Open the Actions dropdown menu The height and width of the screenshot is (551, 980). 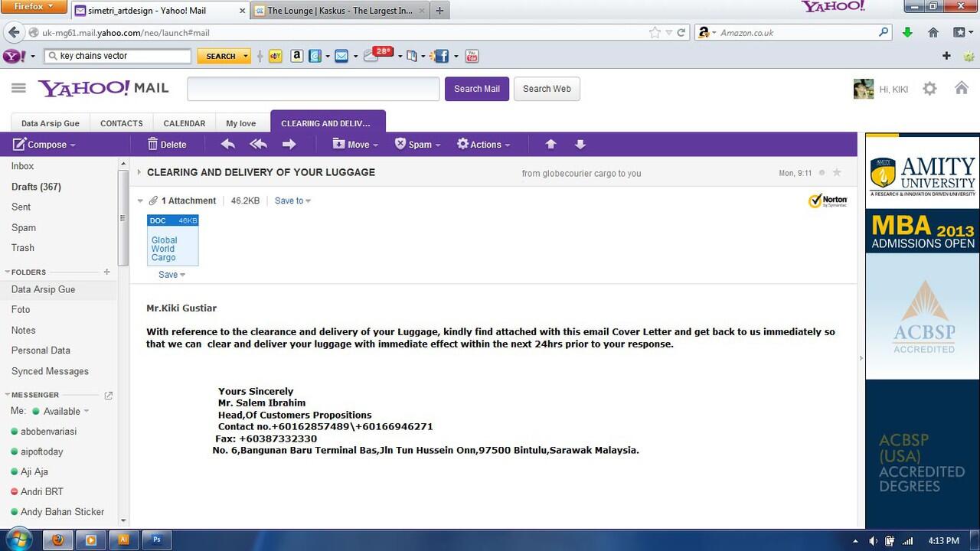pos(483,144)
